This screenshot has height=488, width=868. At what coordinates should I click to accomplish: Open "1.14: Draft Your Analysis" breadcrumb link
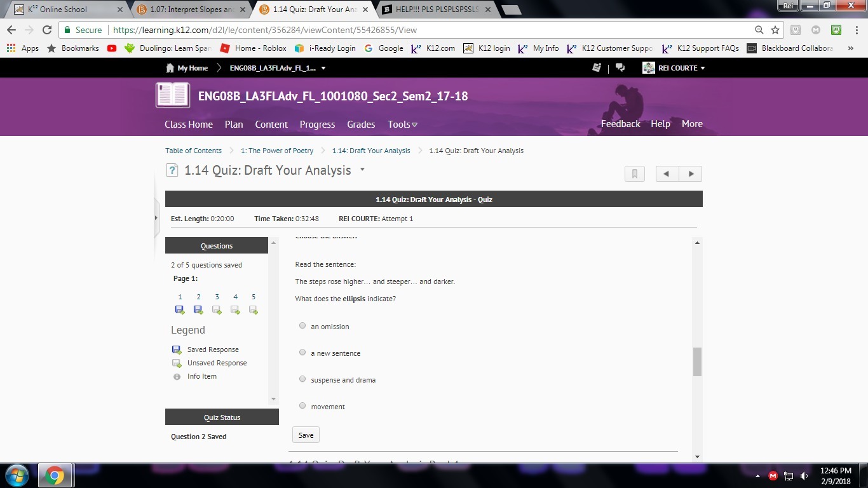point(371,151)
